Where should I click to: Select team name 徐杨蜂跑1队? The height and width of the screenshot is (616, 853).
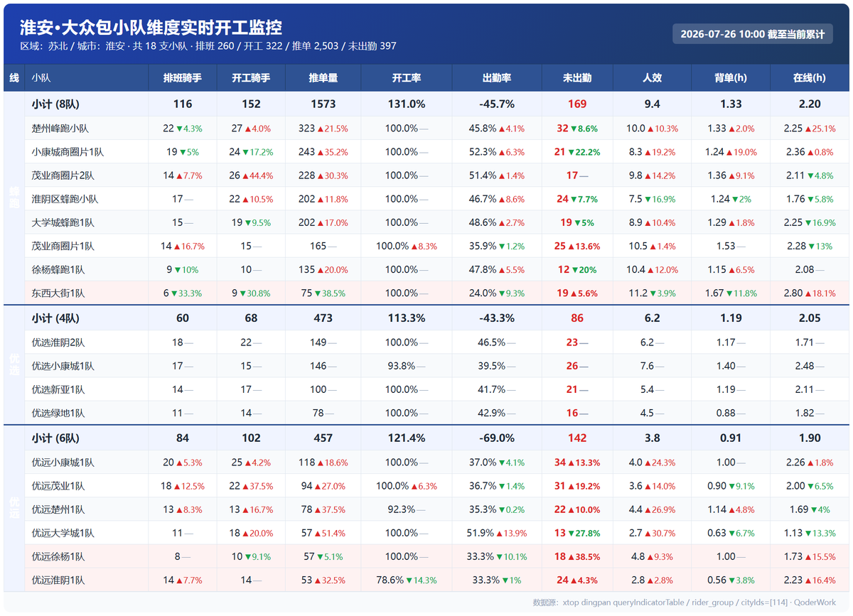point(58,269)
